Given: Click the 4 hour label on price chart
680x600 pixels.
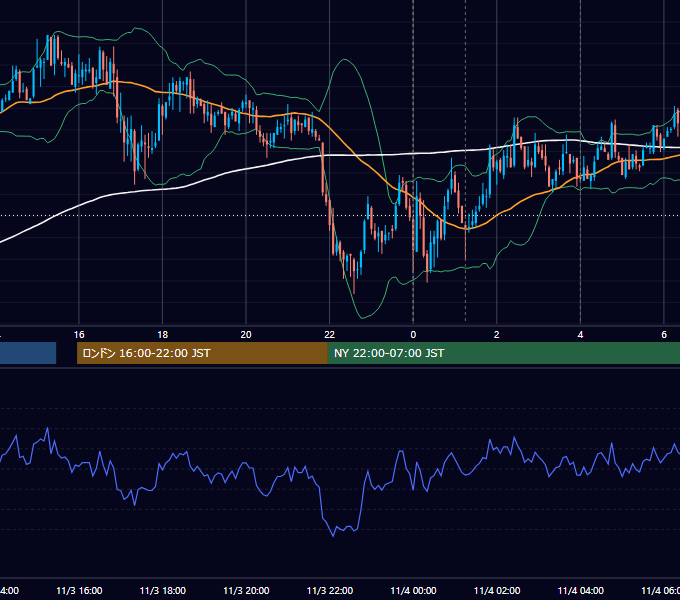Looking at the screenshot, I should [580, 334].
